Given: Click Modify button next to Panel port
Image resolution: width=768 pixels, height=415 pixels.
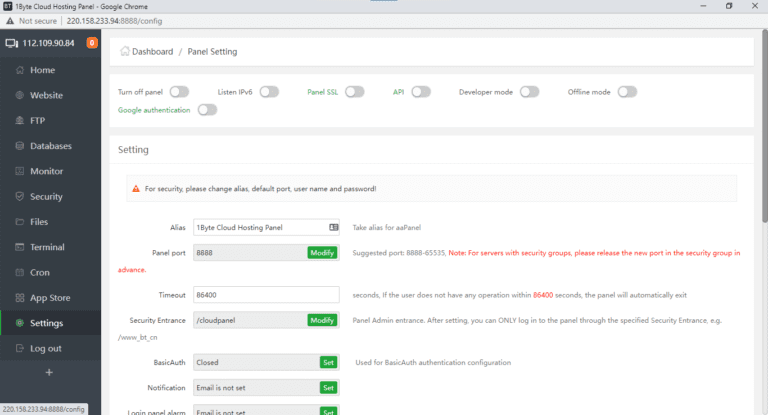Looking at the screenshot, I should click(322, 253).
